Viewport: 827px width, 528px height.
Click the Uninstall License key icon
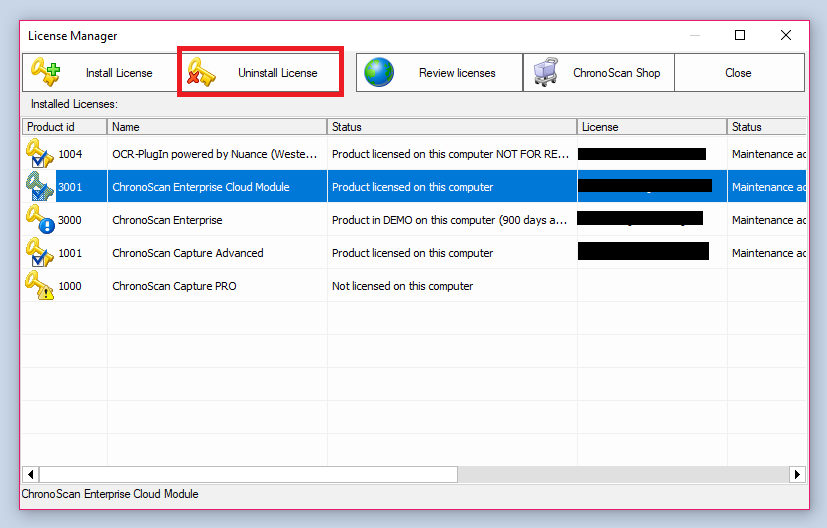click(201, 72)
